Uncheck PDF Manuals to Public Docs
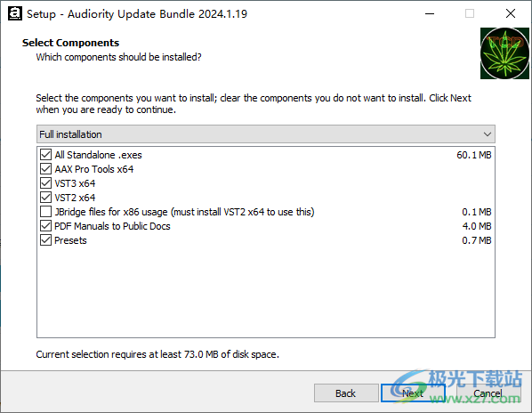This screenshot has height=413, width=532. point(45,226)
